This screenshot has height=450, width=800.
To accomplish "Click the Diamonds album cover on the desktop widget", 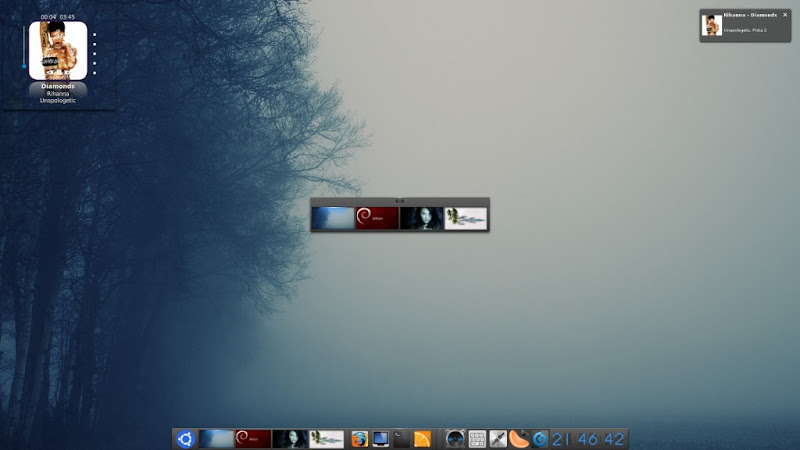I will click(x=58, y=50).
